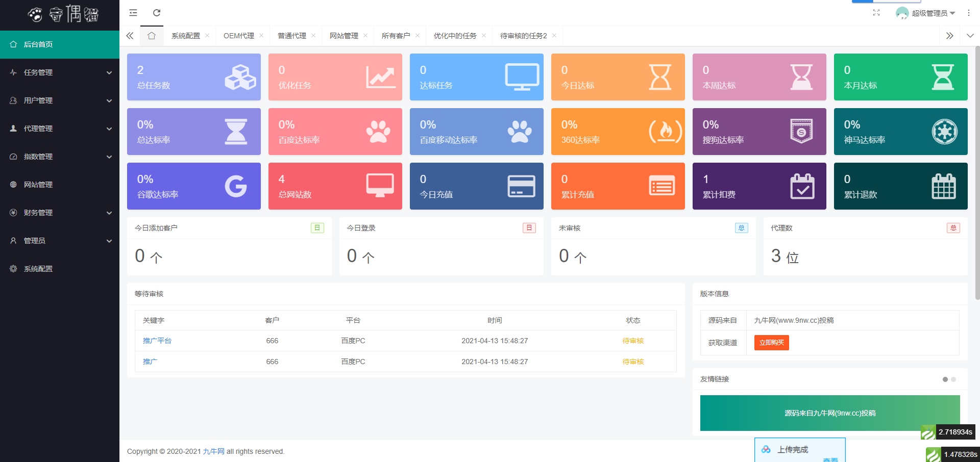Open the 超级管理员 user dropdown
This screenshot has width=980, height=462.
coord(925,13)
